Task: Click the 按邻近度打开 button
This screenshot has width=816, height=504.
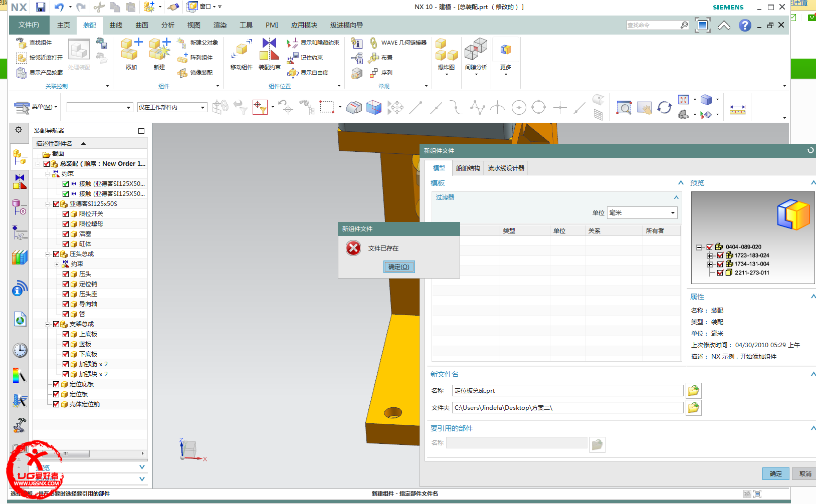Action: [x=40, y=58]
